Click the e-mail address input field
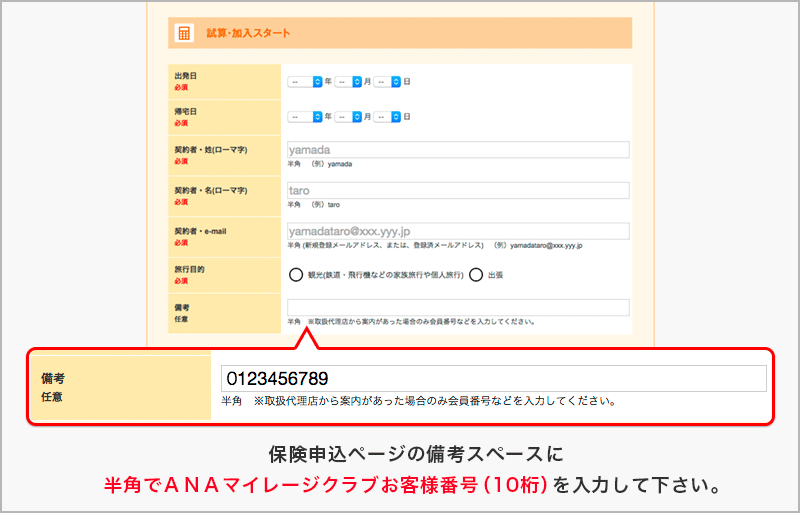800x513 pixels. [458, 231]
